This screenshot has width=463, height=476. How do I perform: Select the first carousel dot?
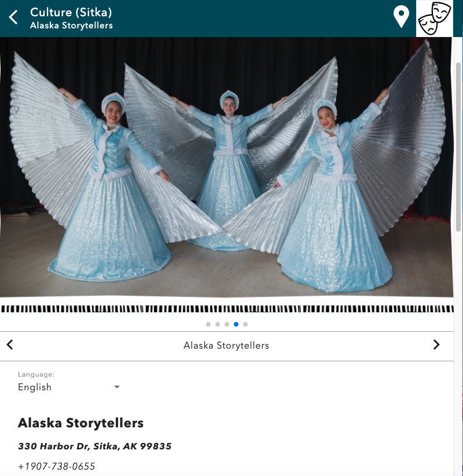[208, 324]
